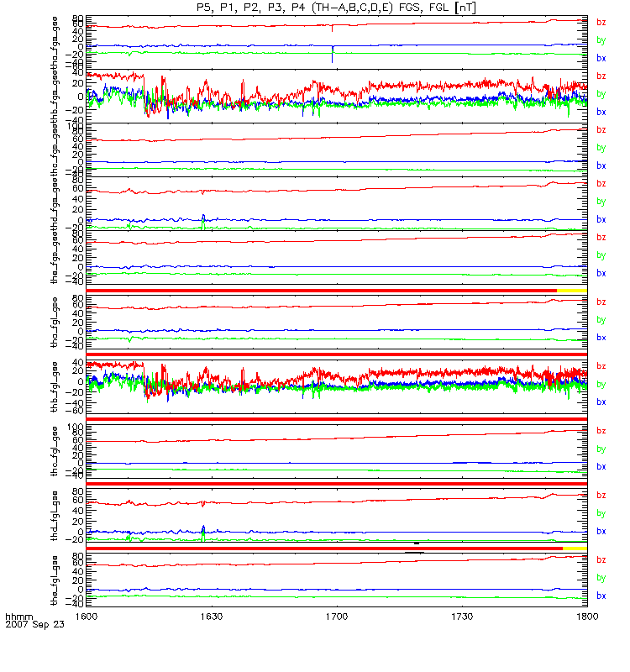630x672 pixels.
Task: Click the bz legend of the thc_fgs panel
Action: tap(601, 130)
